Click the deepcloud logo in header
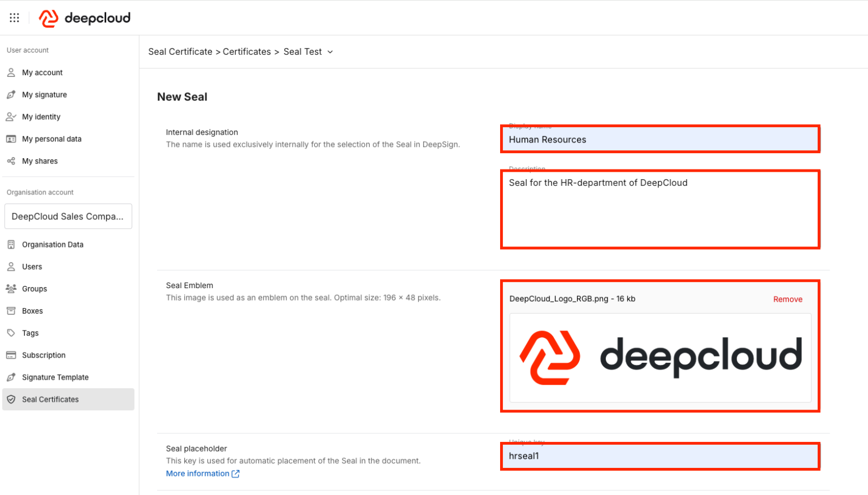 pos(85,18)
